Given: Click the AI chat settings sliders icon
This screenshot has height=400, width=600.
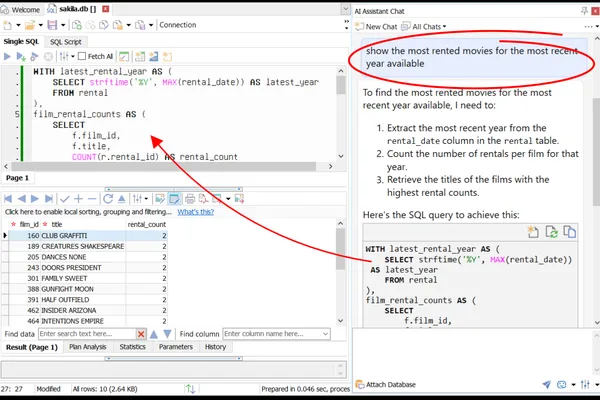Looking at the screenshot, I should (585, 384).
